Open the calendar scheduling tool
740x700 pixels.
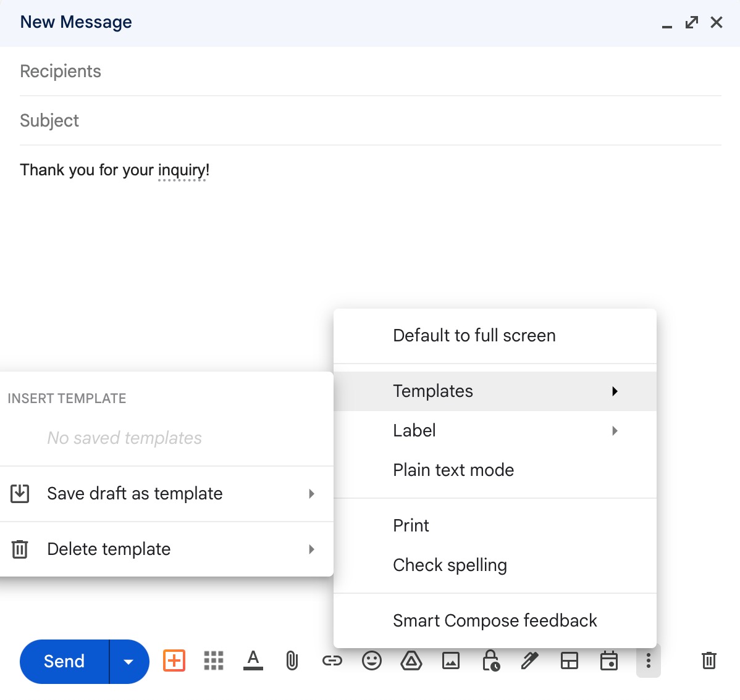click(609, 660)
